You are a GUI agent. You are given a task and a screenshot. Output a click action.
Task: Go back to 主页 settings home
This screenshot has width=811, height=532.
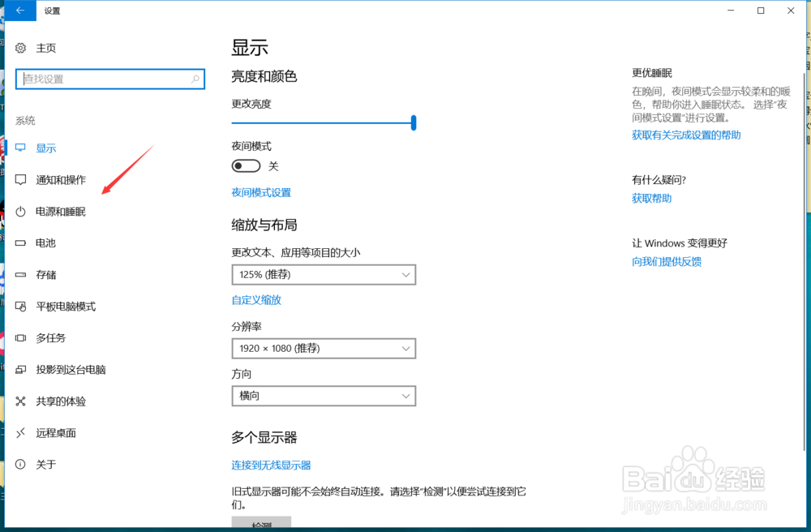click(45, 48)
